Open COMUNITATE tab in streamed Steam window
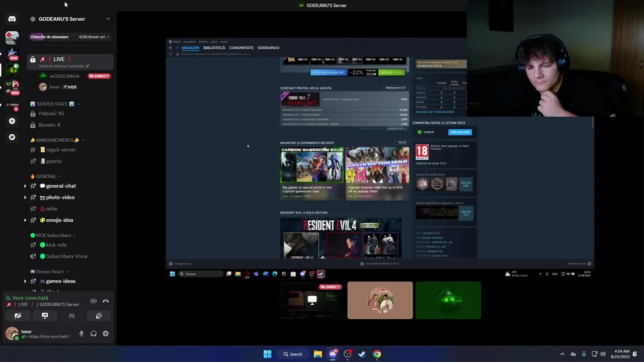Viewport: 644px width, 362px height. (x=242, y=48)
